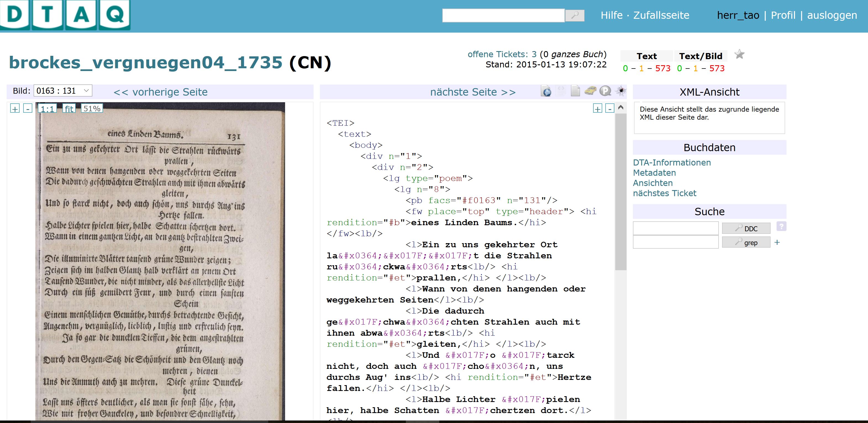The image size is (868, 423).
Task: Go to vorherige Seite
Action: [x=161, y=92]
